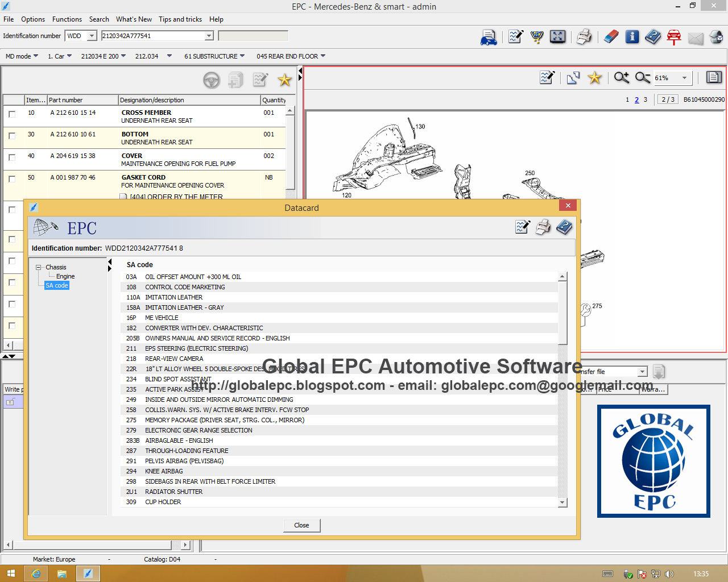728x582 pixels.
Task: Click the Designation/description column header
Action: point(189,100)
